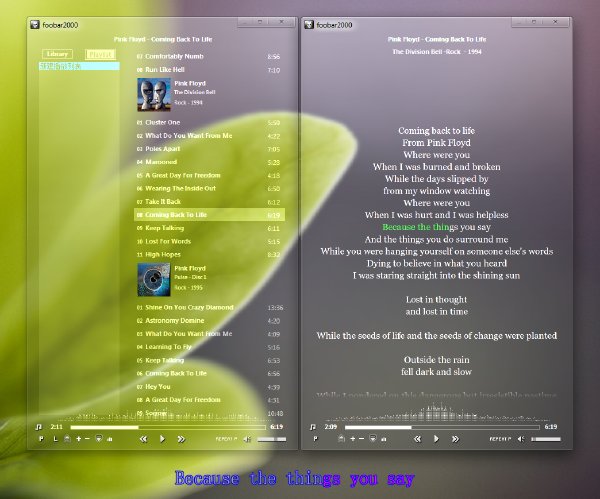The width and height of the screenshot is (600, 499).
Task: Click green lyric line Because the things you say
Action: pyautogui.click(x=436, y=227)
